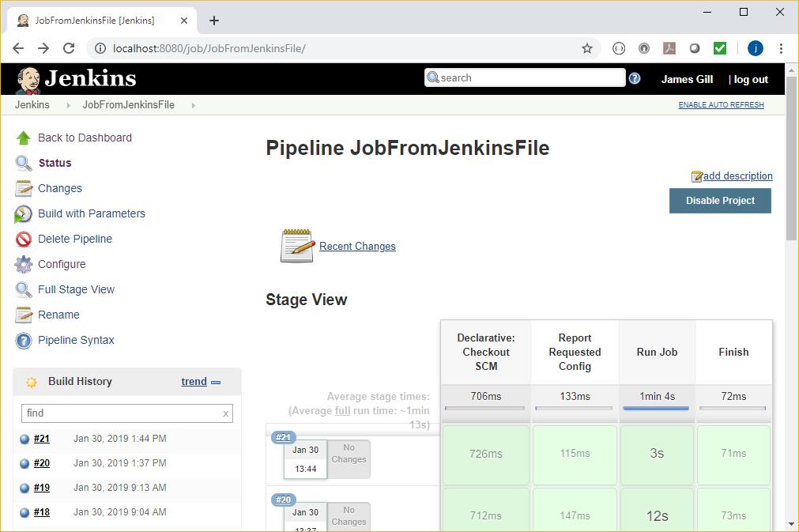Click the 726ms Checkout SCM cell

coord(485,455)
